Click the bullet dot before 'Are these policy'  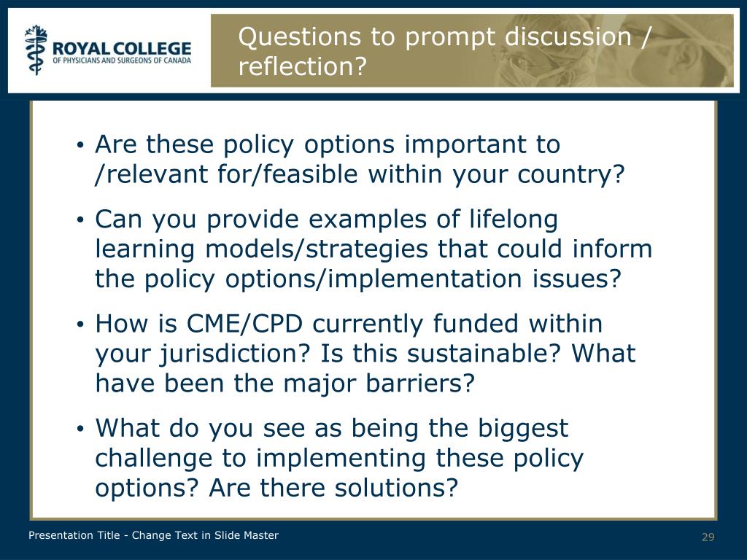pyautogui.click(x=80, y=145)
